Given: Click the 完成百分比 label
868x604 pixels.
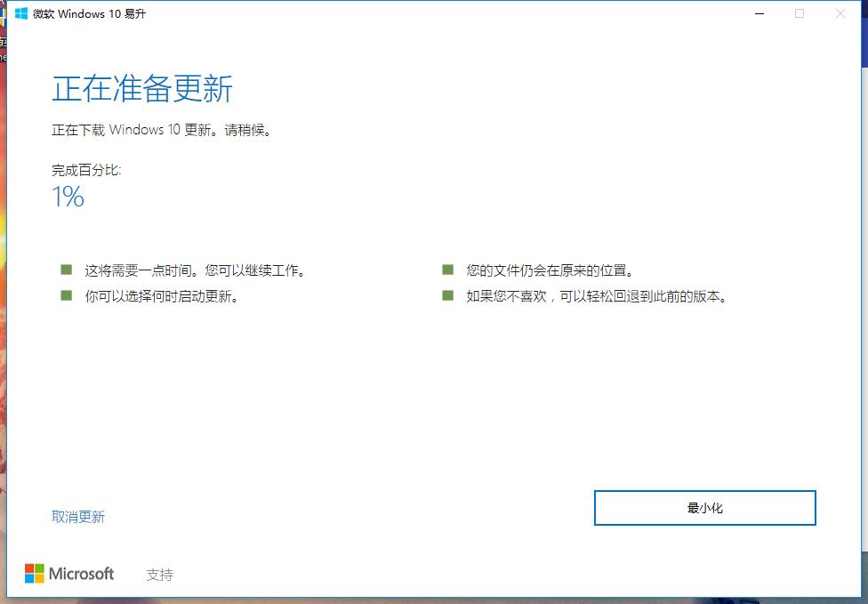Looking at the screenshot, I should pos(86,170).
